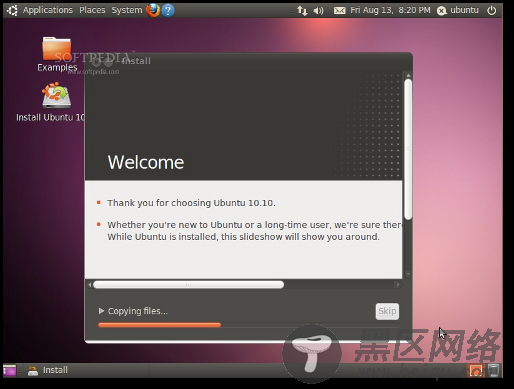This screenshot has height=389, width=514.
Task: Click the workspace switcher in bottom panel
Action: point(475,370)
